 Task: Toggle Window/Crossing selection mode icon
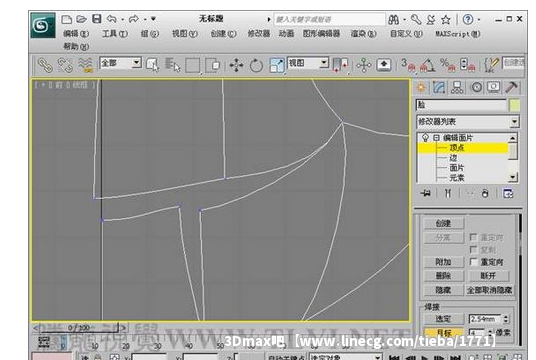pyautogui.click(x=213, y=65)
